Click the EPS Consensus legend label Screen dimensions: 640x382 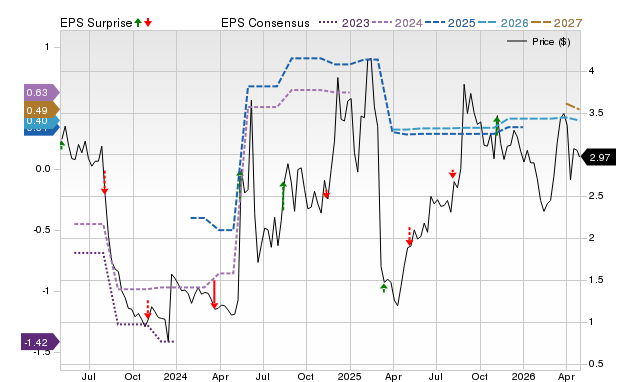[x=265, y=23]
